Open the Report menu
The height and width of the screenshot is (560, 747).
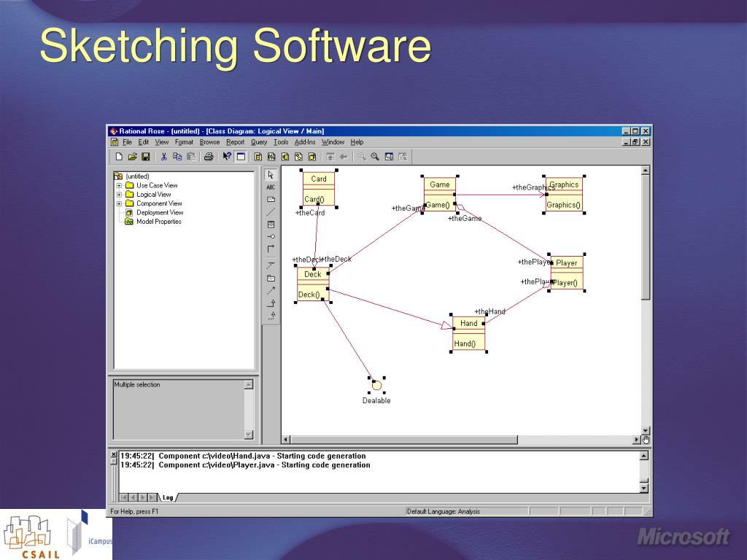236,142
